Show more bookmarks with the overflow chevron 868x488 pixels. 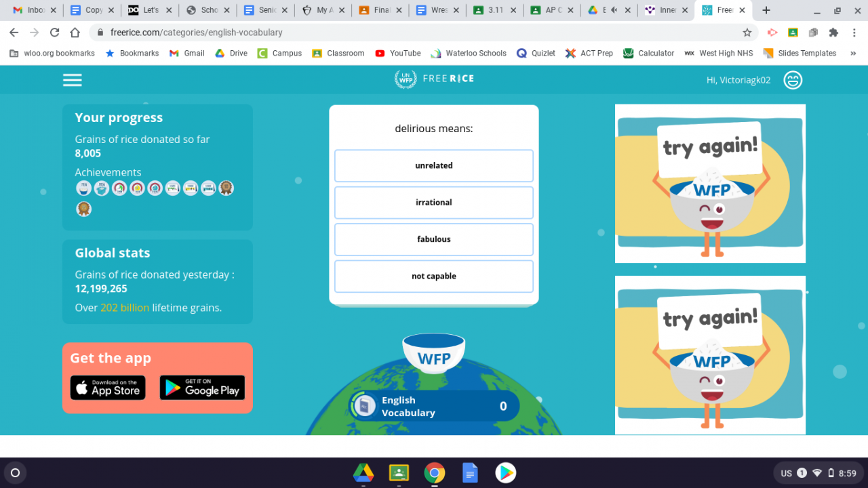(852, 53)
